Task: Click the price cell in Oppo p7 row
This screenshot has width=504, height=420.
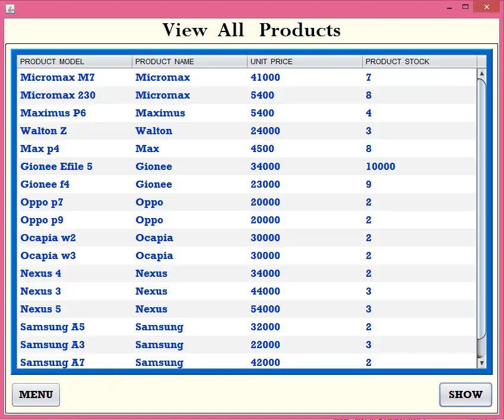Action: click(x=305, y=202)
